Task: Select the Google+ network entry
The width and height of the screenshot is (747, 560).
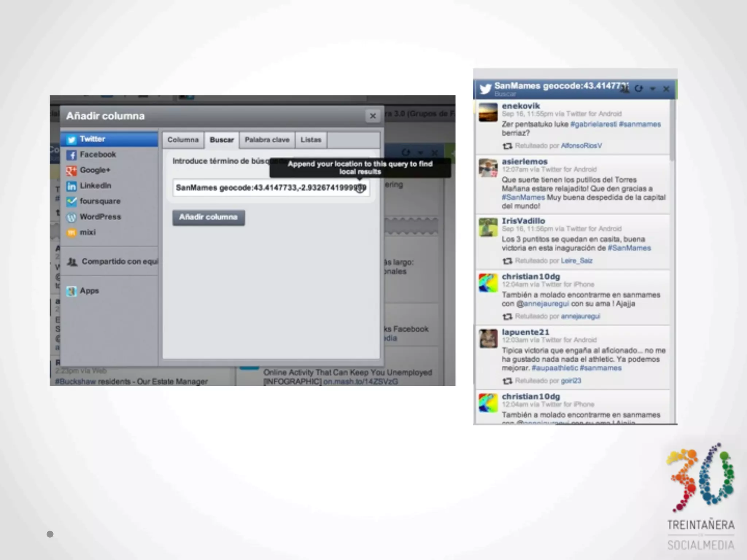Action: [94, 170]
